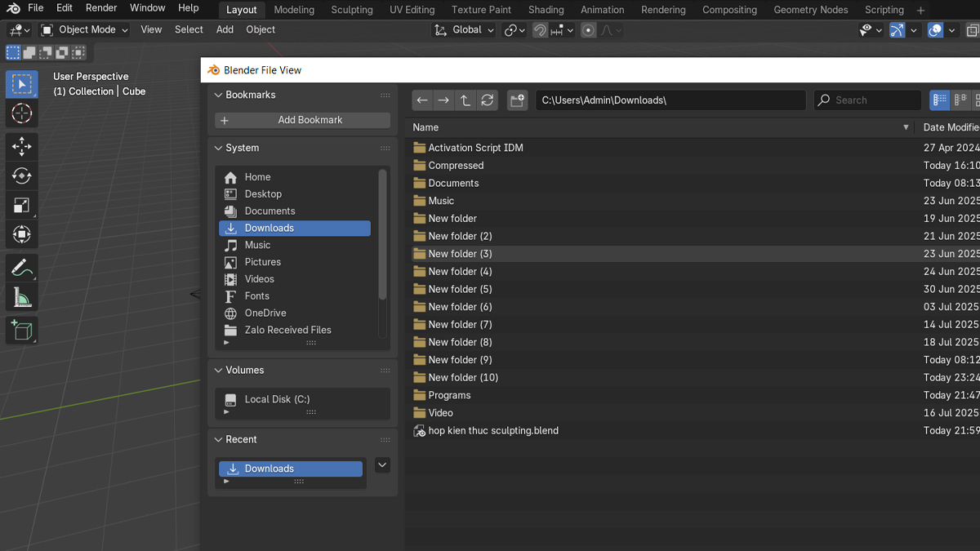Viewport: 980px width, 551px height.
Task: Activate the Scale tool
Action: pos(22,205)
